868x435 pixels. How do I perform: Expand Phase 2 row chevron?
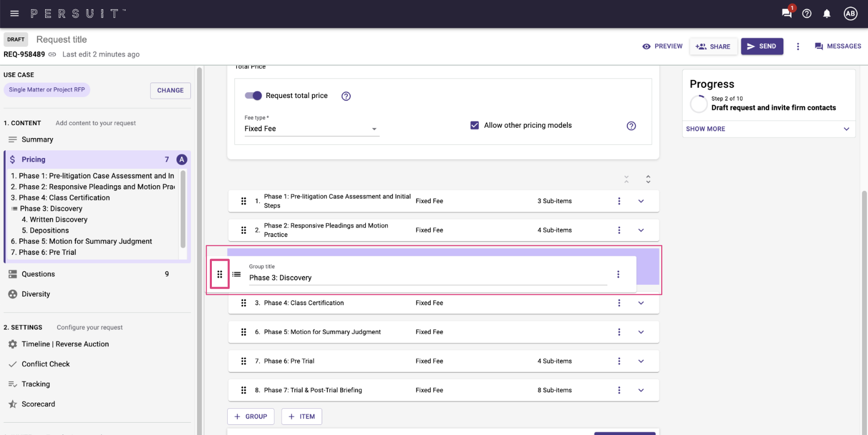(x=641, y=230)
